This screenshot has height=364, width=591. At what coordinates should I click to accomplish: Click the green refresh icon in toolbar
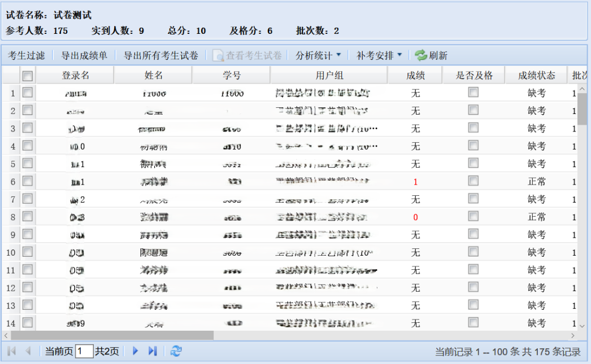pos(421,55)
